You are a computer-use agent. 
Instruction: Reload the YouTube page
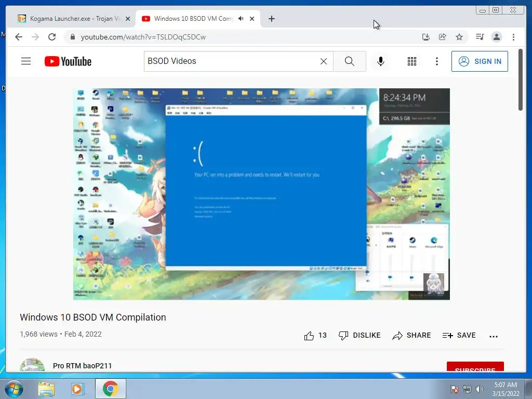(x=52, y=37)
